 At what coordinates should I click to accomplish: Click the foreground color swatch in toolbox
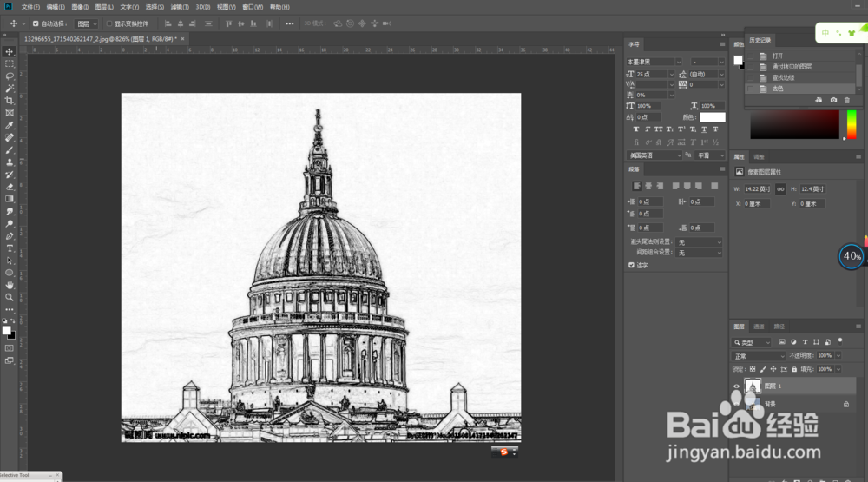click(x=7, y=330)
